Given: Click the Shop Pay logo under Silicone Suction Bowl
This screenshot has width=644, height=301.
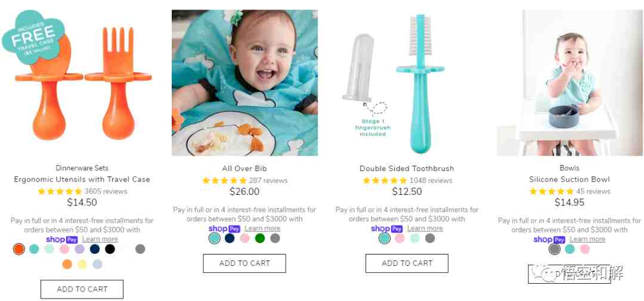Looking at the screenshot, I should pos(549,240).
